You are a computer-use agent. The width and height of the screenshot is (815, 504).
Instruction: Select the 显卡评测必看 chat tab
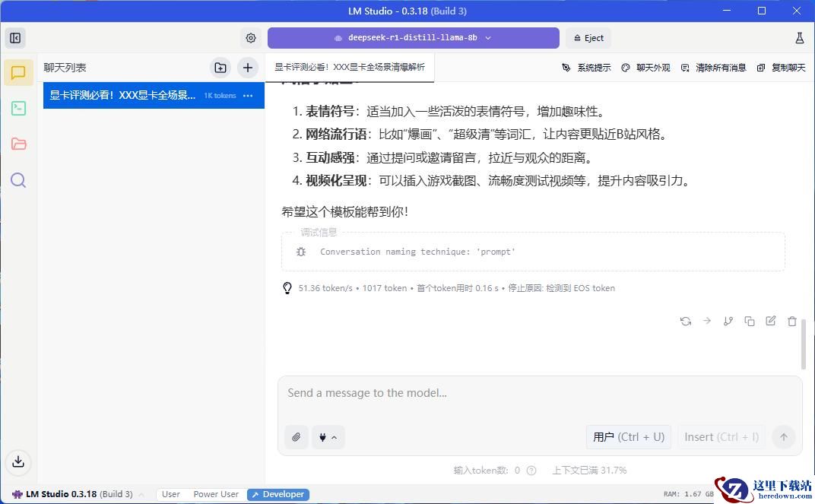point(349,67)
